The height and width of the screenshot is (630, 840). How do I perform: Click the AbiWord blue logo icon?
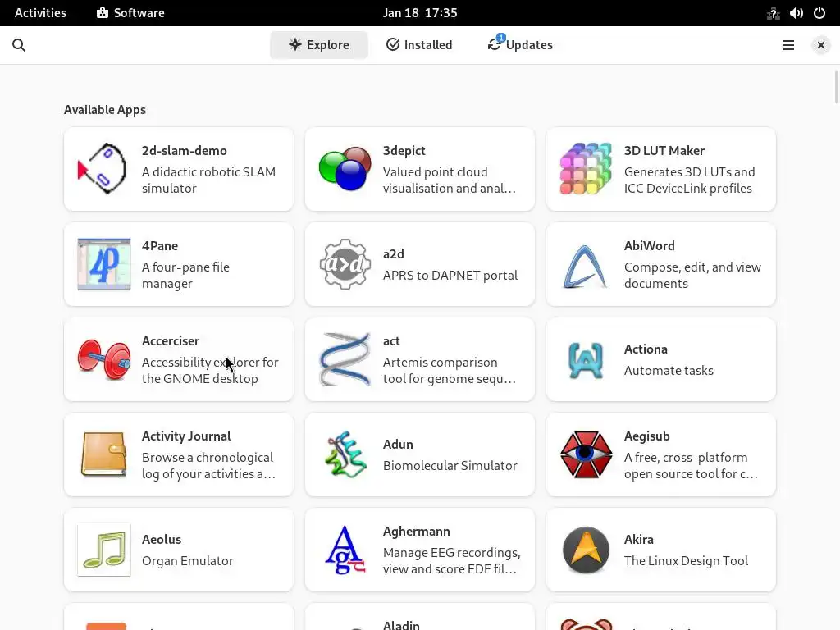click(585, 266)
